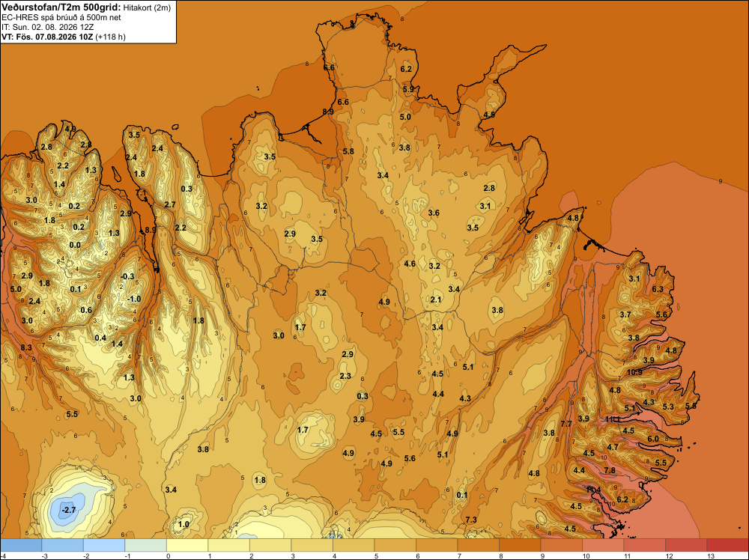Select the 0.1 temperature label near bottom
This screenshot has height=560, width=749.
pyautogui.click(x=461, y=495)
